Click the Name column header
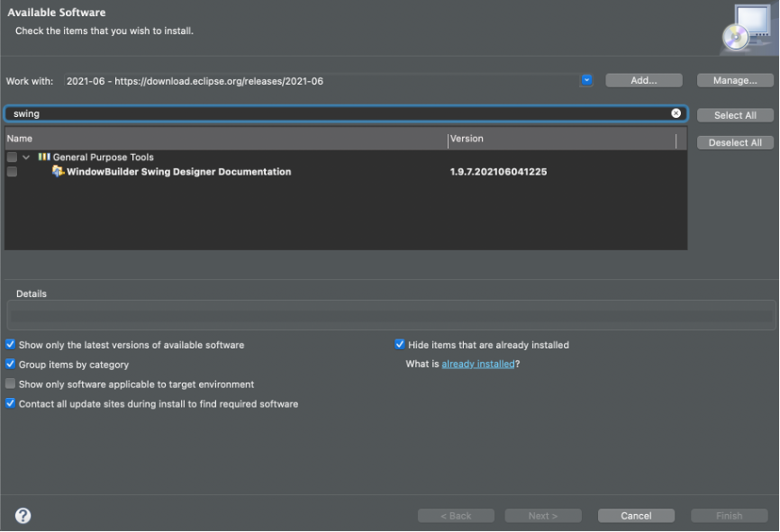 click(x=226, y=139)
